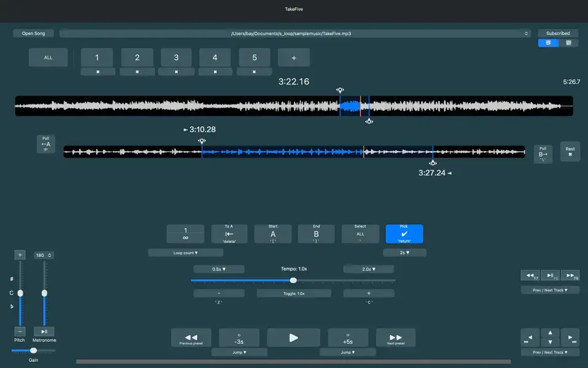The height and width of the screenshot is (368, 588).
Task: Decrease tempo with the minus button
Action: tap(219, 293)
